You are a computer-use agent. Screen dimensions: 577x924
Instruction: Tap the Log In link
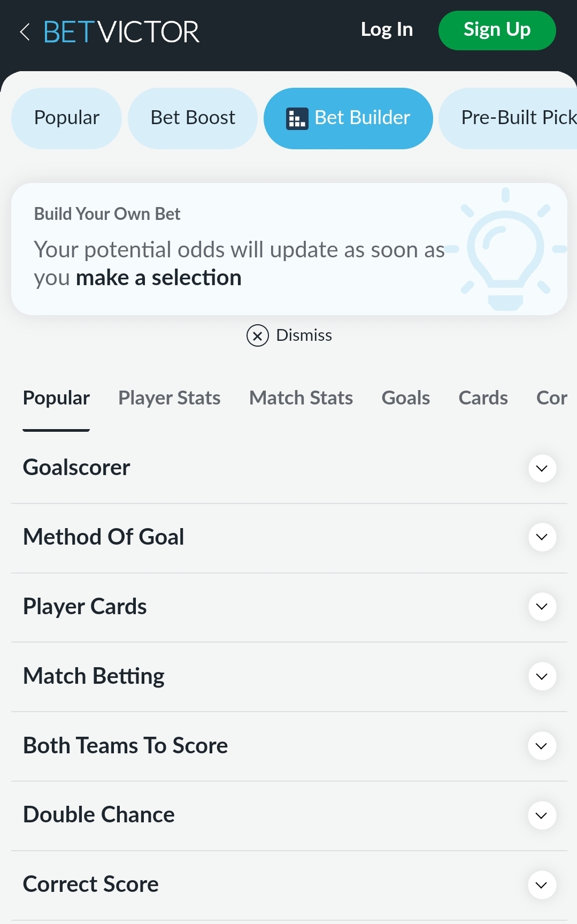click(387, 30)
